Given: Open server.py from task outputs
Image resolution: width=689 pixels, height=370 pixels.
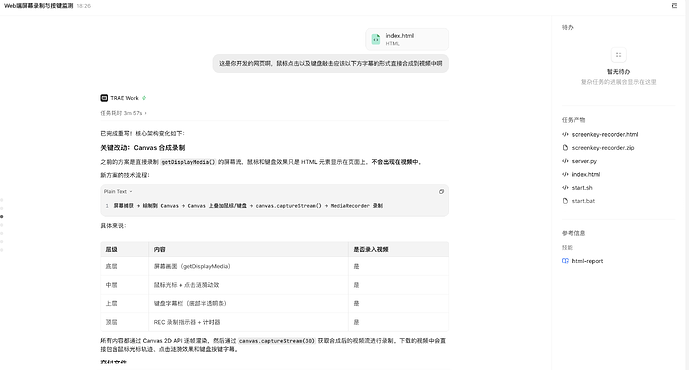Looking at the screenshot, I should point(584,161).
